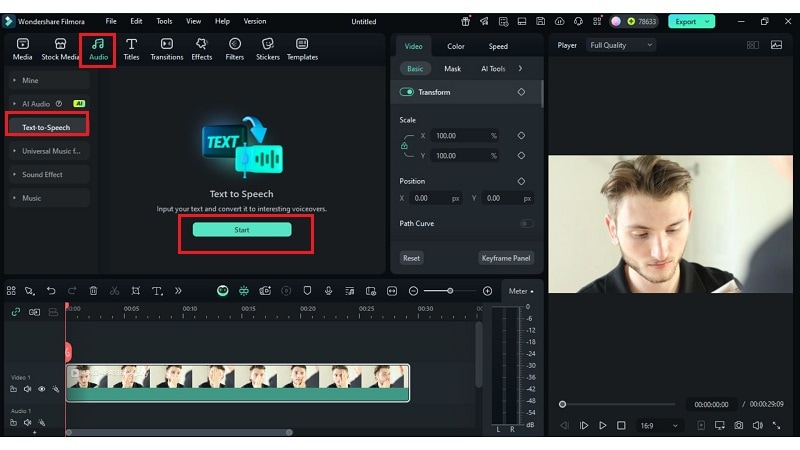
Task: Toggle the Transform switch
Action: 407,92
